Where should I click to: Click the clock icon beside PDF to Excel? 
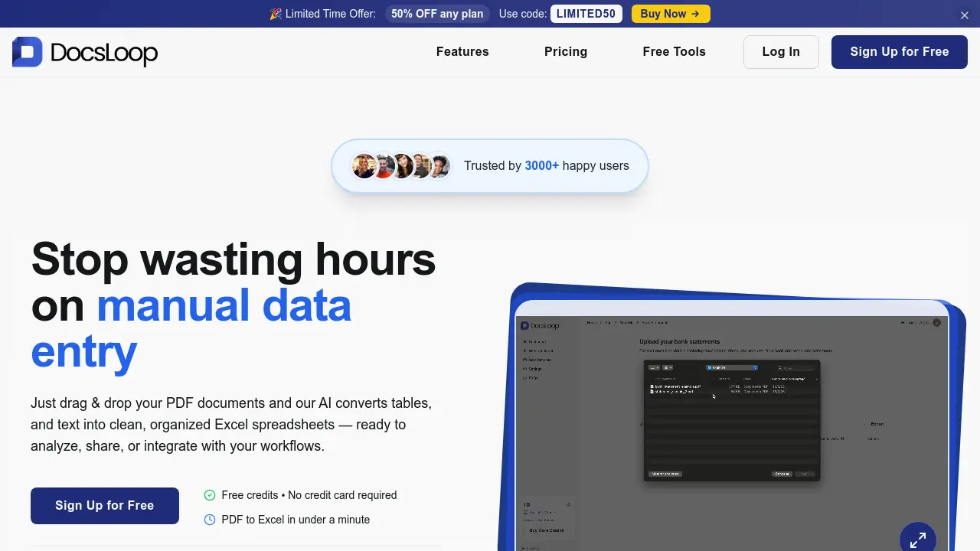(x=210, y=520)
